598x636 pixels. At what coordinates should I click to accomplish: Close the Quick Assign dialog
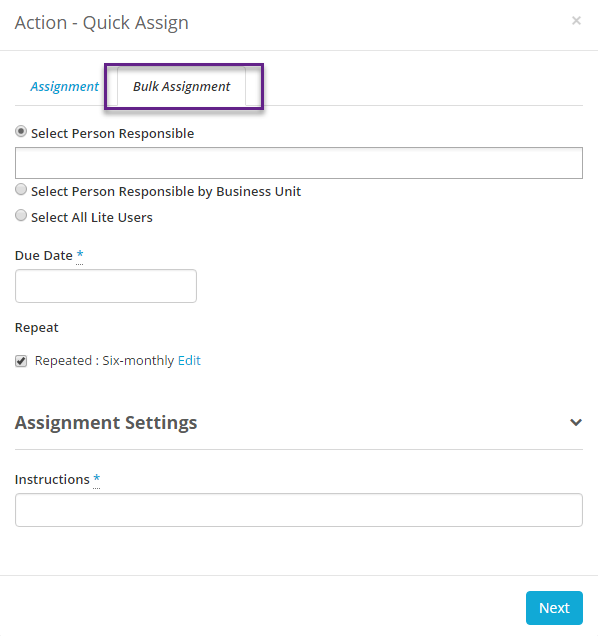576,21
